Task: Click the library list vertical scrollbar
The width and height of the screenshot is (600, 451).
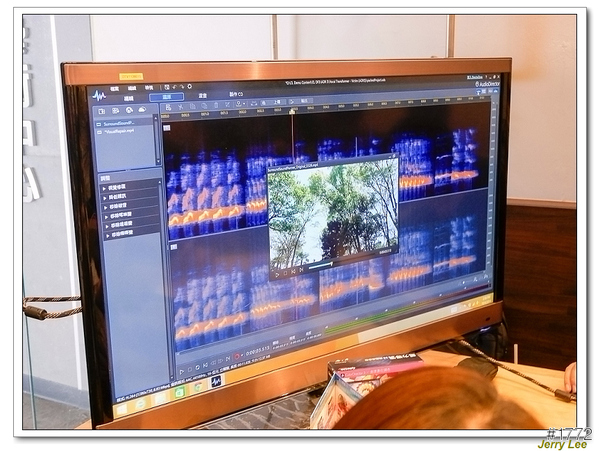Action: [156, 140]
